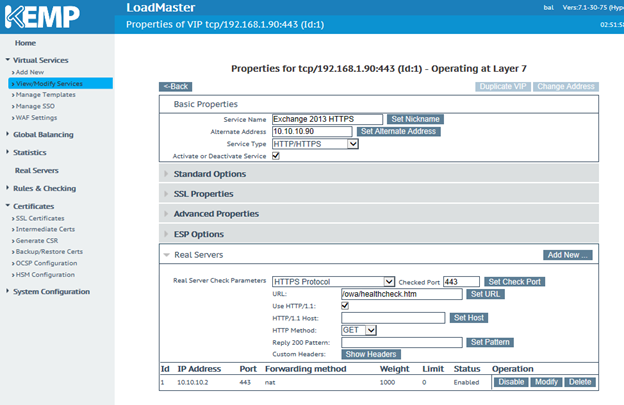Click Duplicate VIP button
This screenshot has width=624, height=405.
pos(503,86)
